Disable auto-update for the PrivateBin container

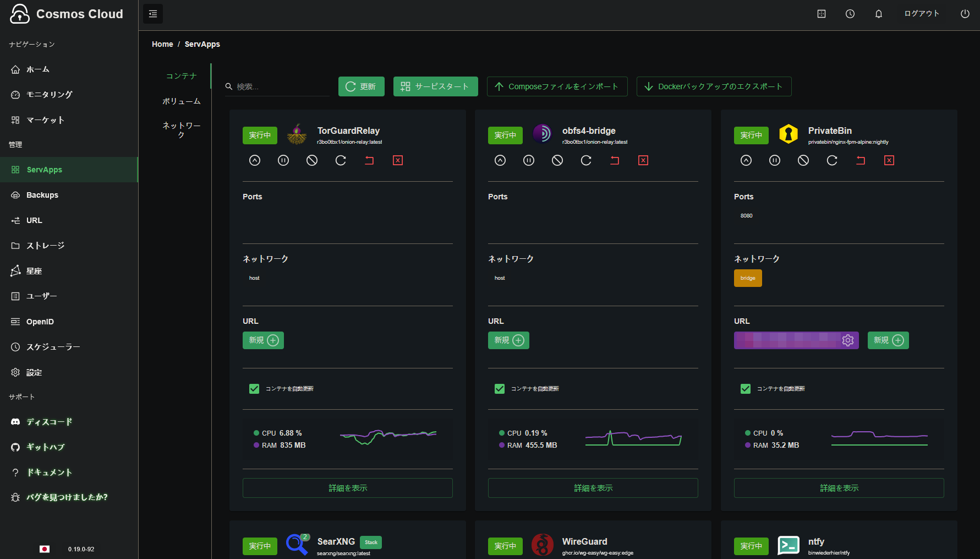pyautogui.click(x=746, y=389)
